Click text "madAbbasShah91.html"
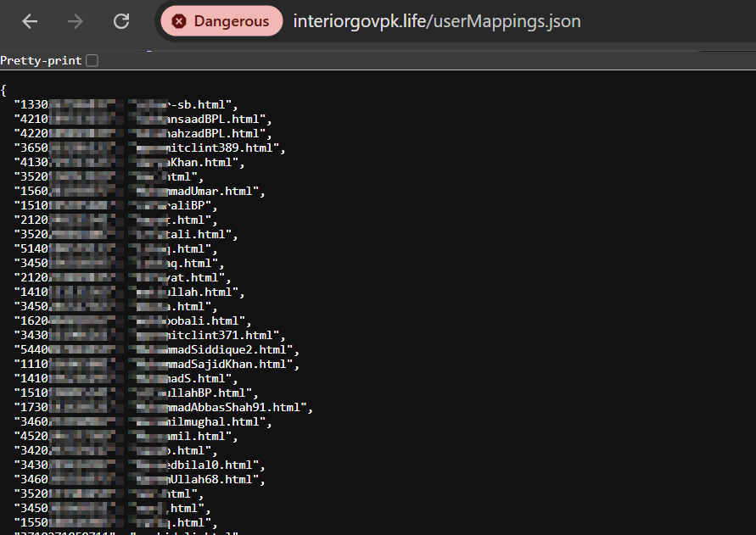 coord(236,408)
